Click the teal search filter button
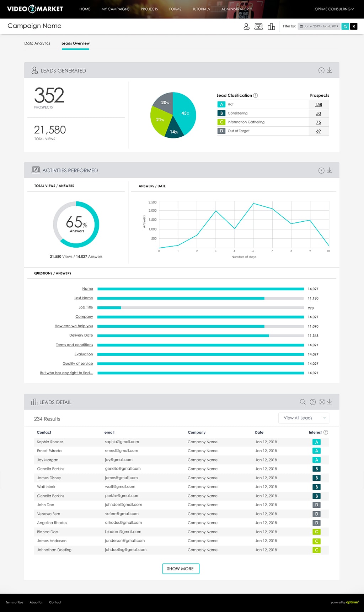Screen dimensions: 364x612 pos(345,26)
